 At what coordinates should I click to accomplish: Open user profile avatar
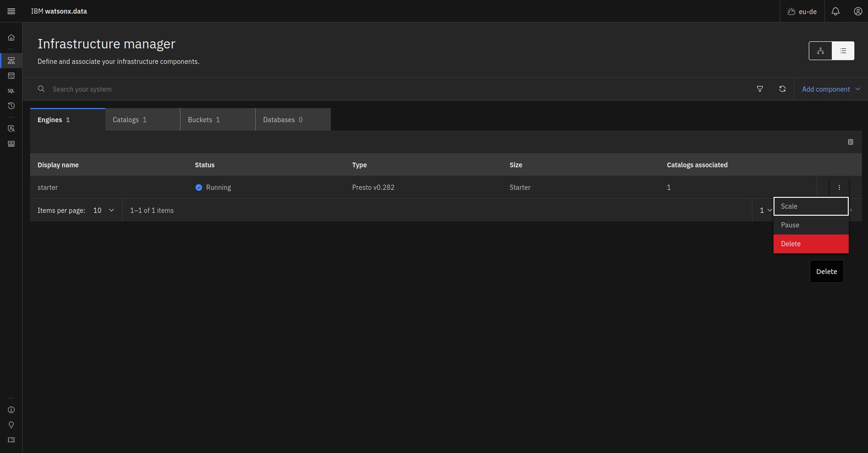click(858, 11)
